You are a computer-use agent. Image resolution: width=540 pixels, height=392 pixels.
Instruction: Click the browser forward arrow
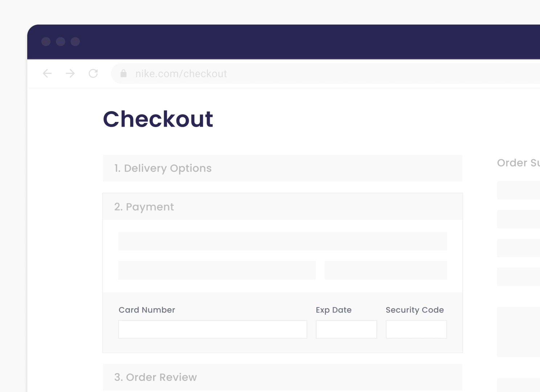[x=70, y=74]
